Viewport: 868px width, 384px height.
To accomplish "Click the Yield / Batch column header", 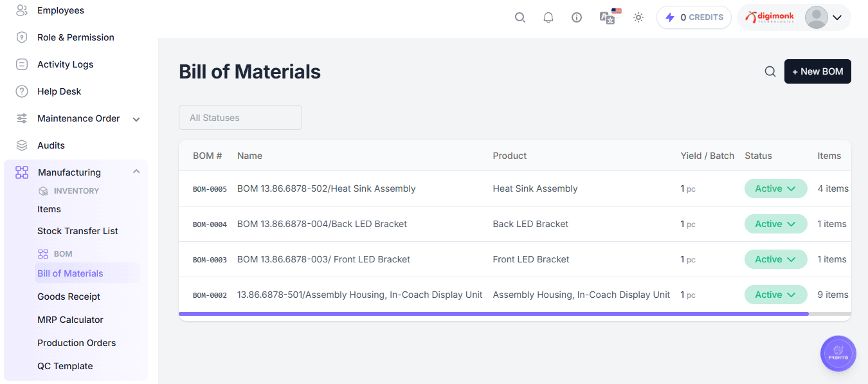I will coord(707,156).
